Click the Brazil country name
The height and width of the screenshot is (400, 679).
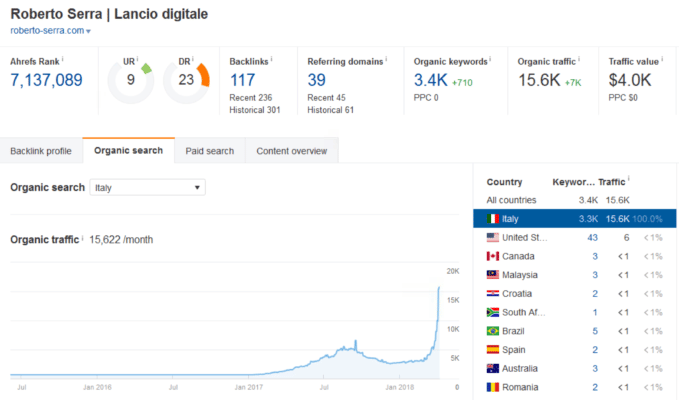[x=513, y=331]
